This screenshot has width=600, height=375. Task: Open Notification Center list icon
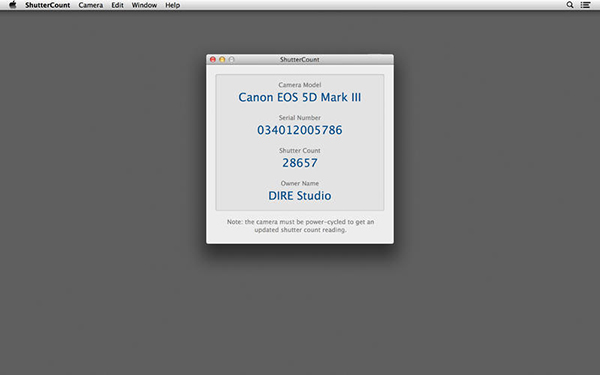[585, 5]
